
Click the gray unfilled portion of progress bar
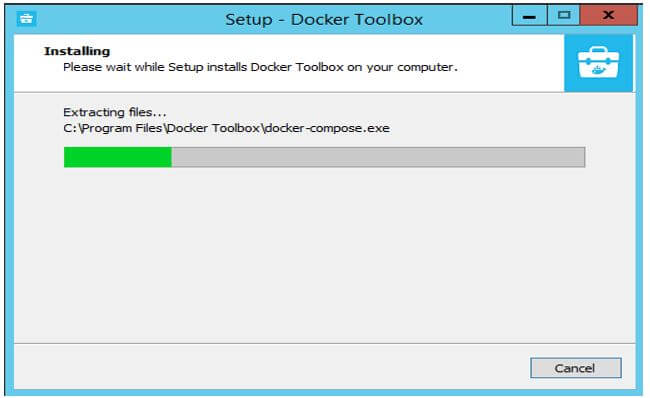pos(378,157)
